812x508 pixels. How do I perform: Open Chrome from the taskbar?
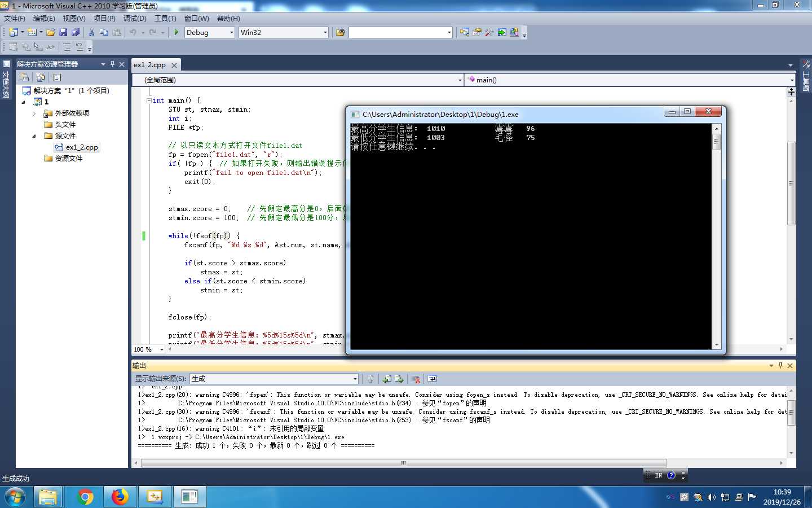85,497
